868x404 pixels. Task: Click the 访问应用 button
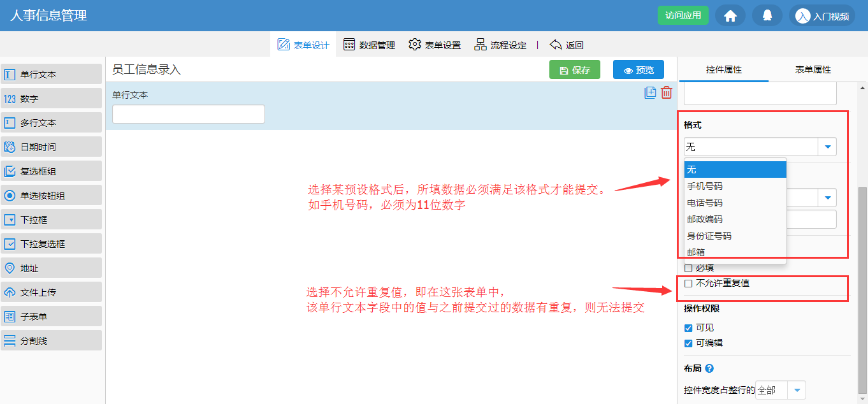[x=683, y=15]
